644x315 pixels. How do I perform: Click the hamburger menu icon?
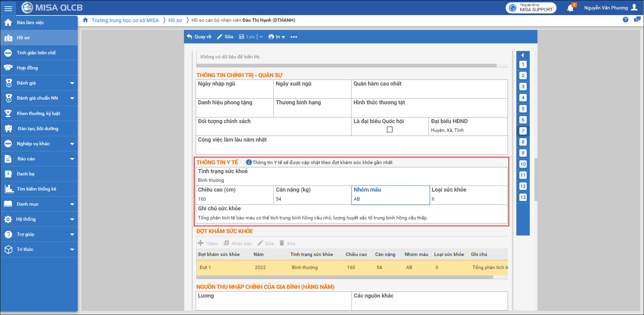tap(8, 8)
